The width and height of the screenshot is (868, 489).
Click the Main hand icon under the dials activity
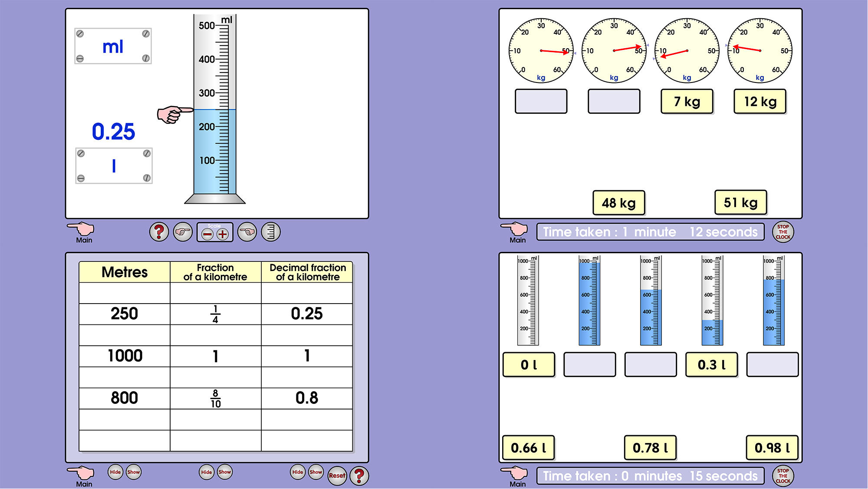515,228
